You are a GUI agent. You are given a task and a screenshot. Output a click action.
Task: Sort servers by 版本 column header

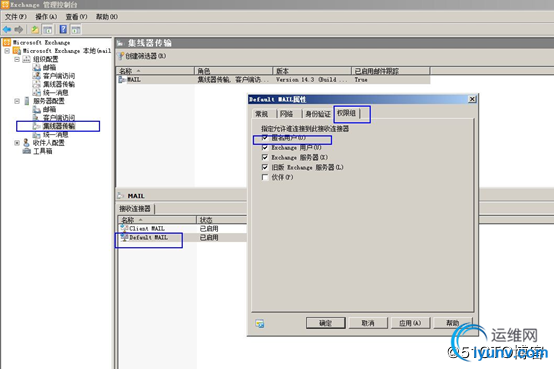(312, 71)
